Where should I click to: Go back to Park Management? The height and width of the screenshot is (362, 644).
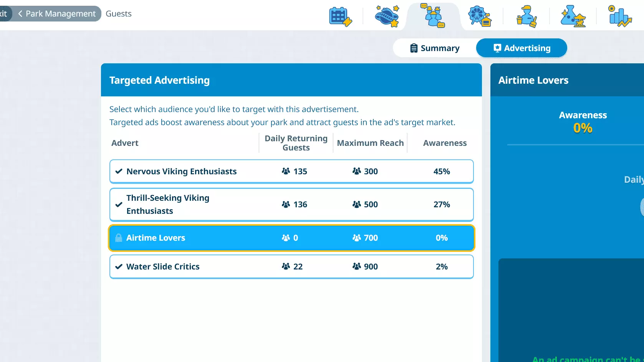coord(57,14)
